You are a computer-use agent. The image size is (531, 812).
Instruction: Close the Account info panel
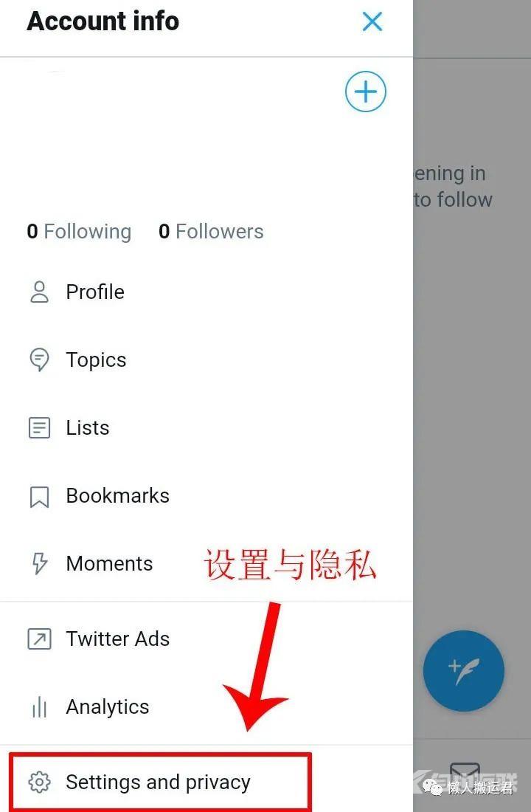[372, 21]
